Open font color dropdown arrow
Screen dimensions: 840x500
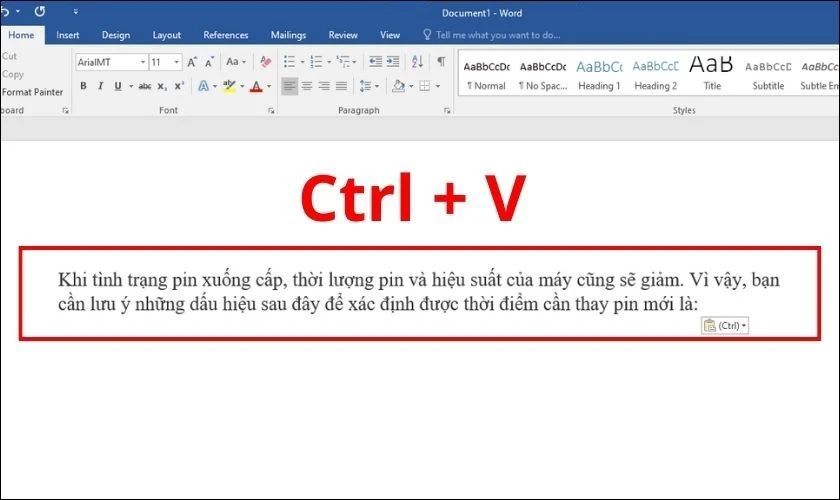click(269, 86)
